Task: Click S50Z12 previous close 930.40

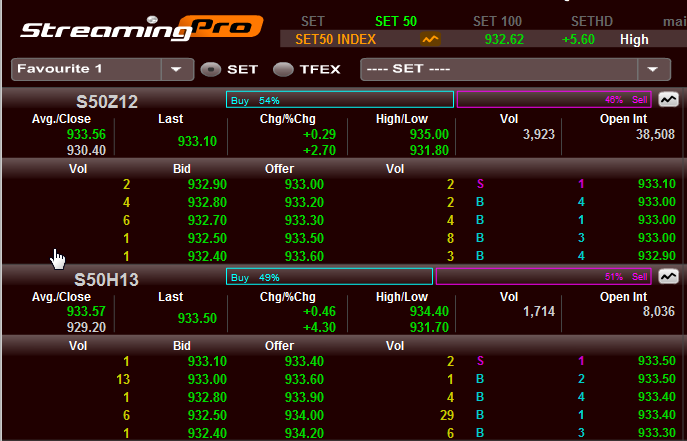Action: coord(86,150)
